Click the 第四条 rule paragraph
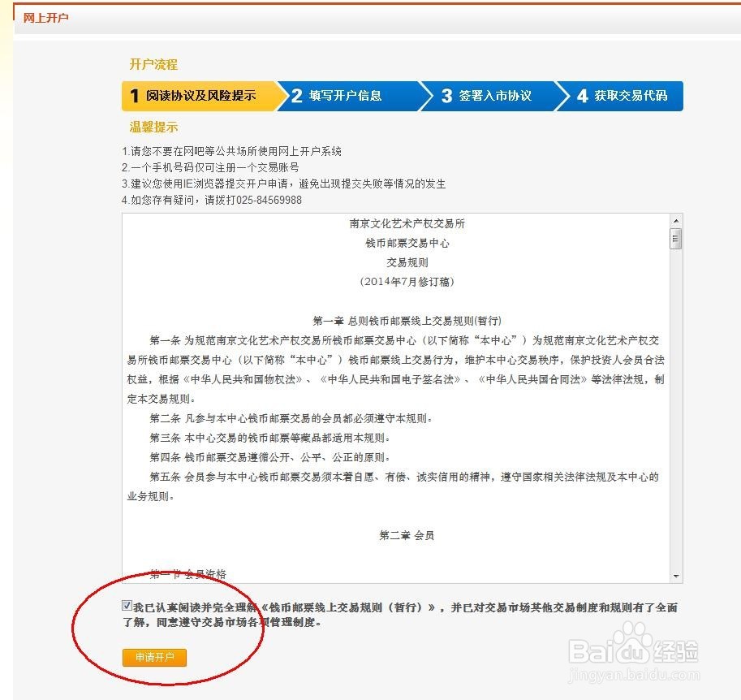 [x=269, y=457]
